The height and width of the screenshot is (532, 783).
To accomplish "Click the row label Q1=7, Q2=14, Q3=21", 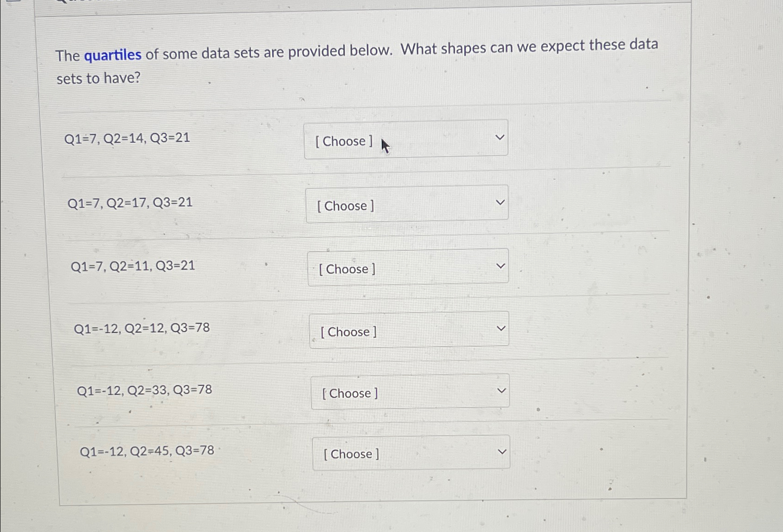I will [127, 137].
